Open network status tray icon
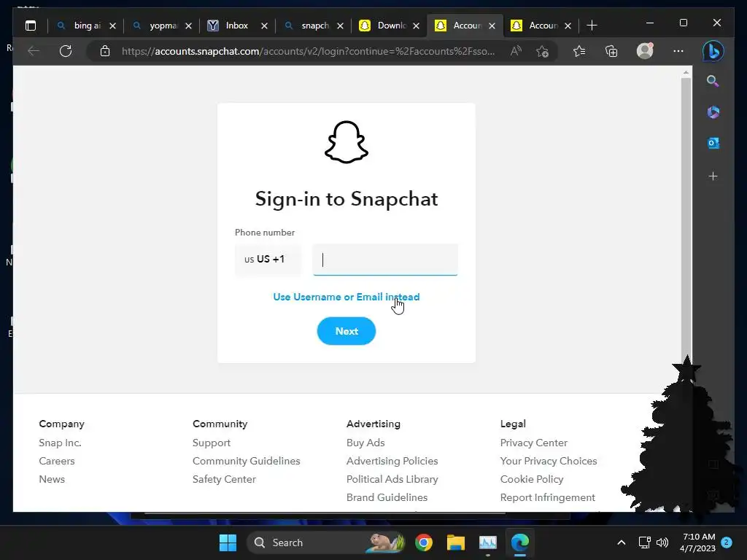 tap(645, 542)
